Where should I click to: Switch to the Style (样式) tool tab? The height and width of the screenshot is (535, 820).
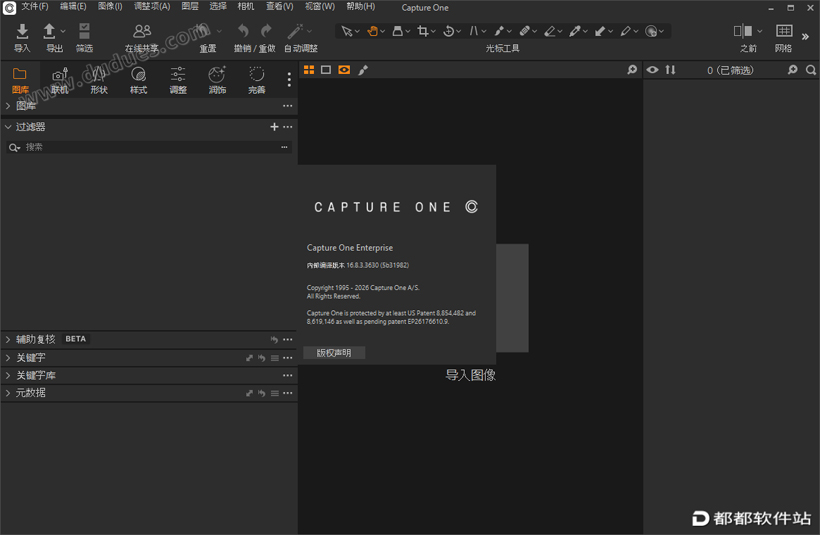click(138, 81)
